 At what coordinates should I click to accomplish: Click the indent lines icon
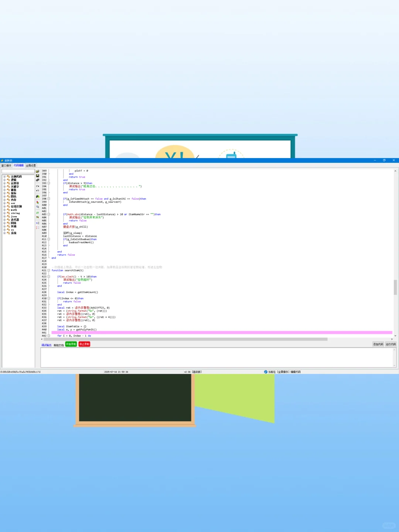[x=37, y=223]
